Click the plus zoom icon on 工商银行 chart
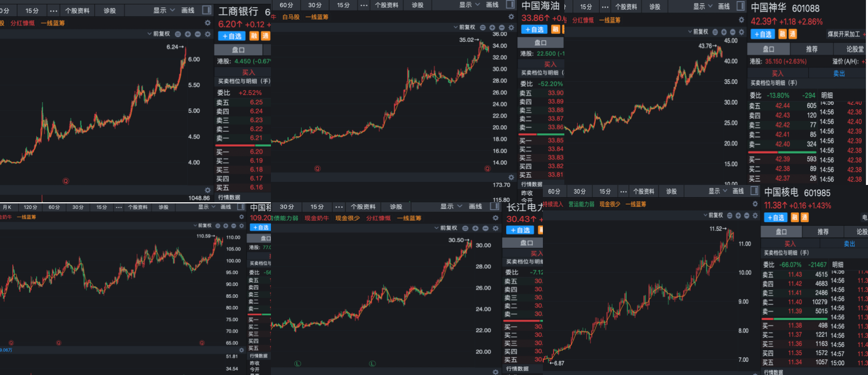Viewport: 868px width, 375px height. pos(188,34)
